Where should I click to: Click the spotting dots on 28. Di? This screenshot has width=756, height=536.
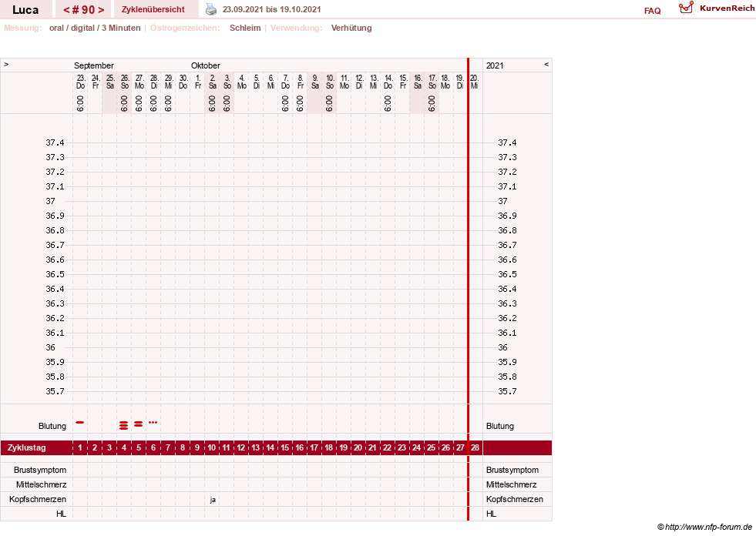[x=153, y=422]
